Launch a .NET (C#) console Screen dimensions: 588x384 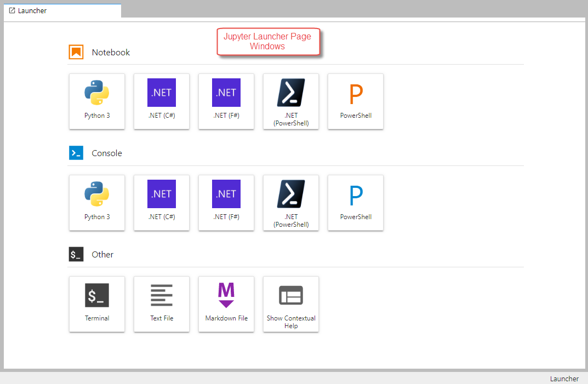pos(162,203)
